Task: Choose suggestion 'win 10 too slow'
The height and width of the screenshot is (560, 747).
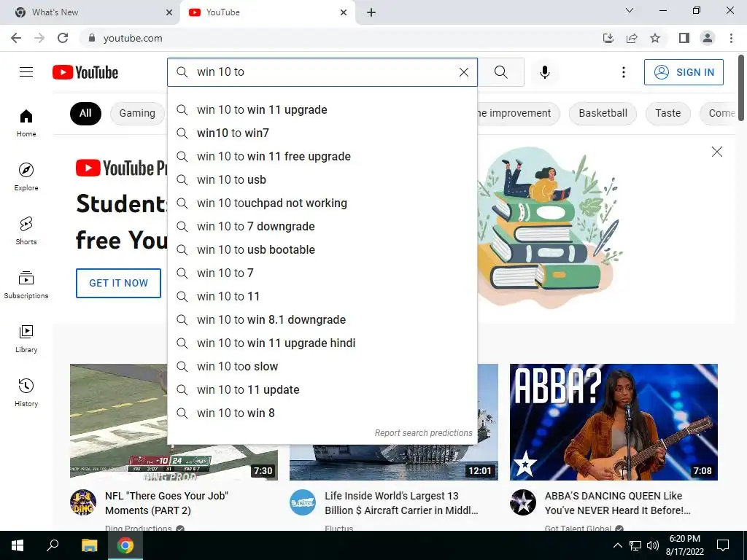Action: point(322,367)
